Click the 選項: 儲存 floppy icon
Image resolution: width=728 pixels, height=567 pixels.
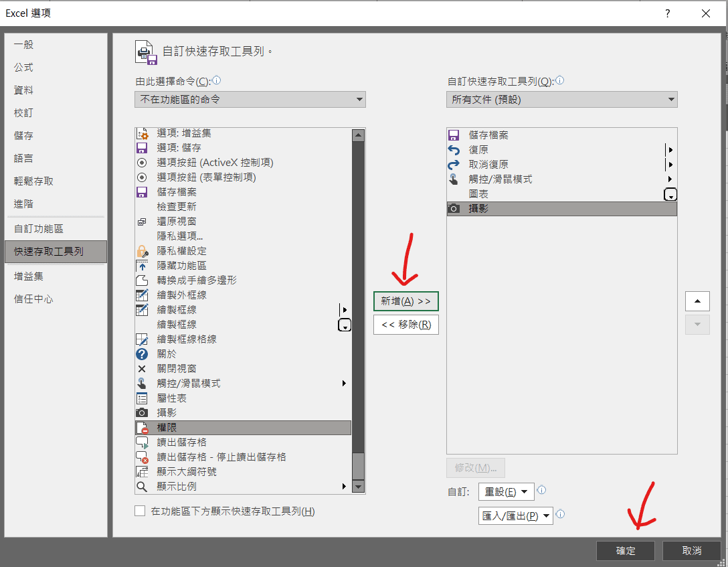[x=142, y=148]
